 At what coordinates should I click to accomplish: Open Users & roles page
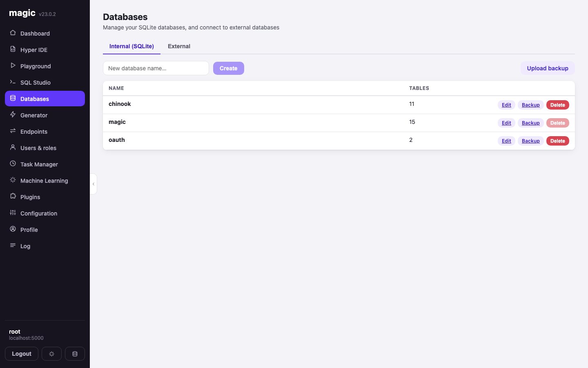45,148
